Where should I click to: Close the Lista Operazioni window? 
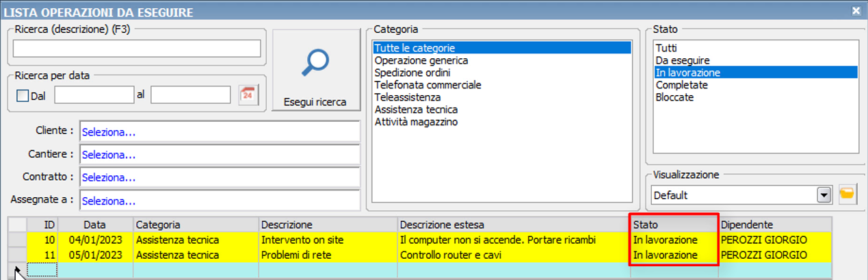[855, 11]
